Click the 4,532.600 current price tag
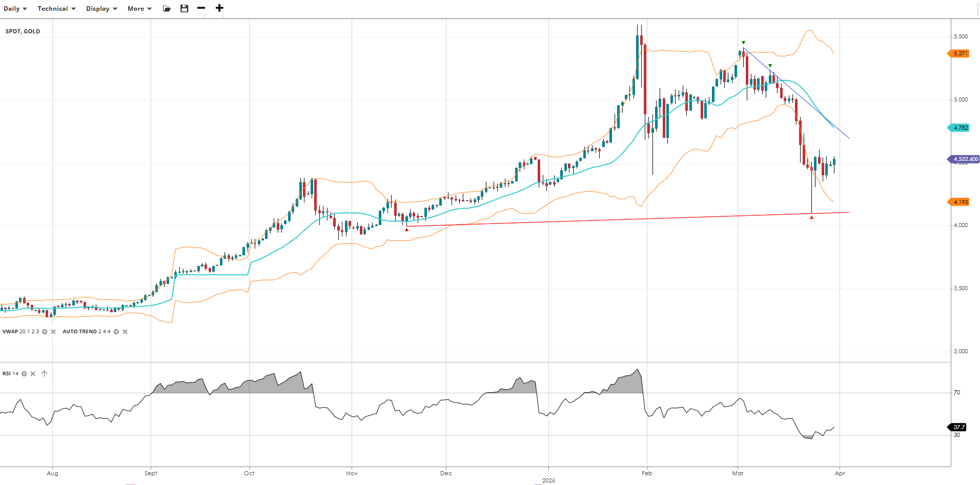 coord(965,159)
